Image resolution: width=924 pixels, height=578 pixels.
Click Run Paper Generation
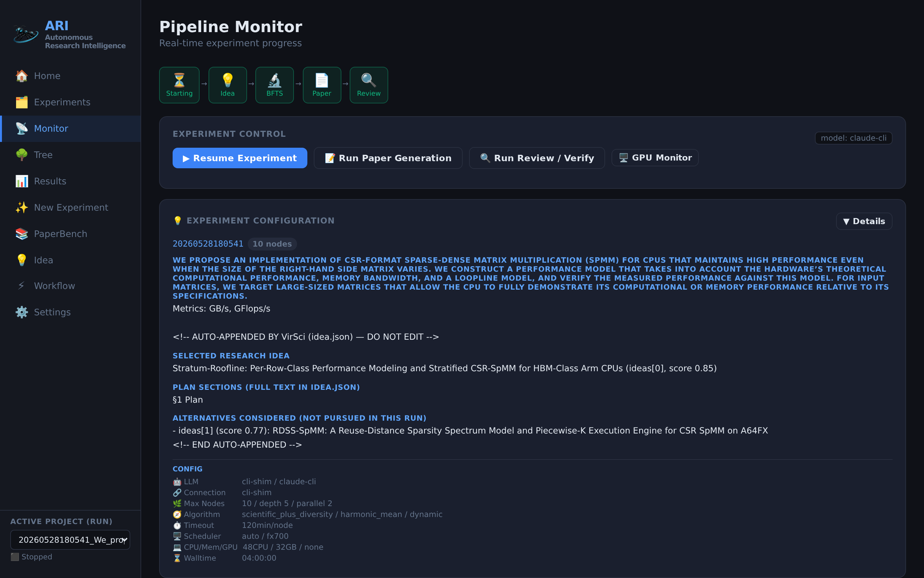pyautogui.click(x=388, y=158)
